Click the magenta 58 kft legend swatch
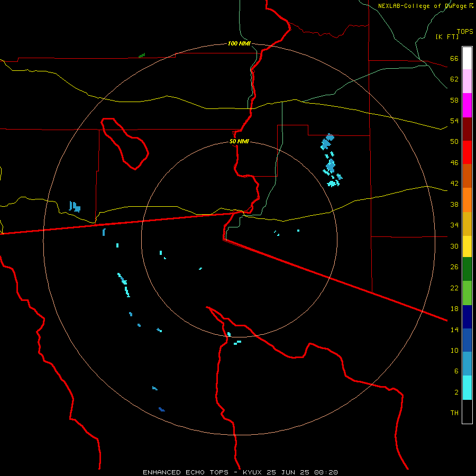This screenshot has width=476, height=476. 467,105
